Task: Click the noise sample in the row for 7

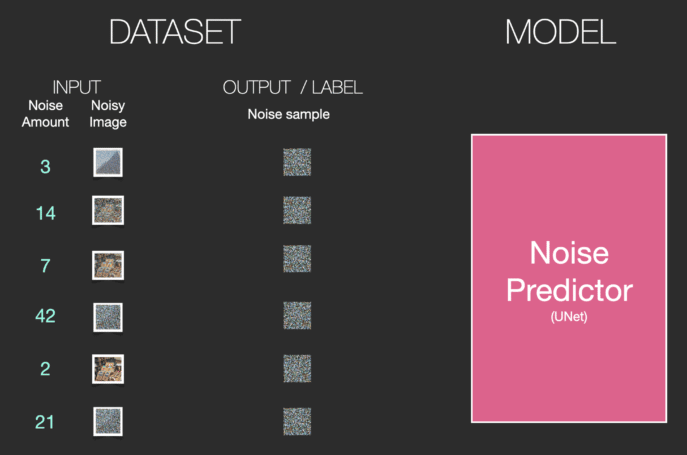Action: coord(297,259)
